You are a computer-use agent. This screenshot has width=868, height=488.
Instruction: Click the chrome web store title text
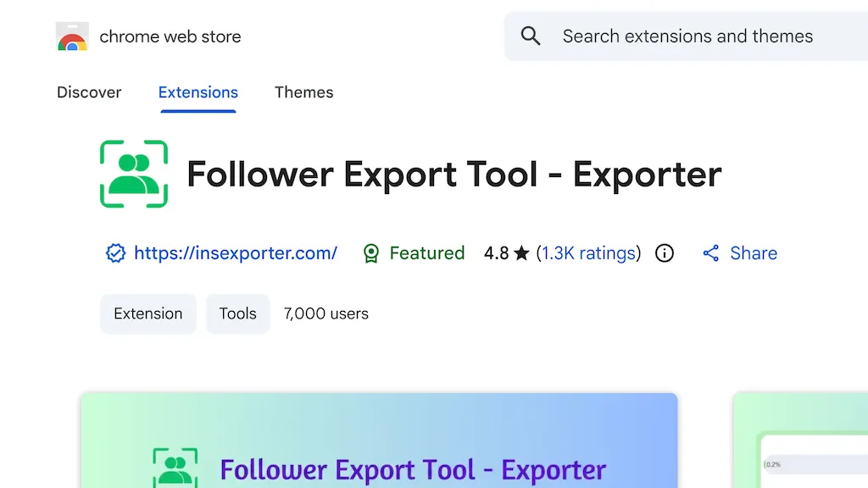[x=170, y=36]
